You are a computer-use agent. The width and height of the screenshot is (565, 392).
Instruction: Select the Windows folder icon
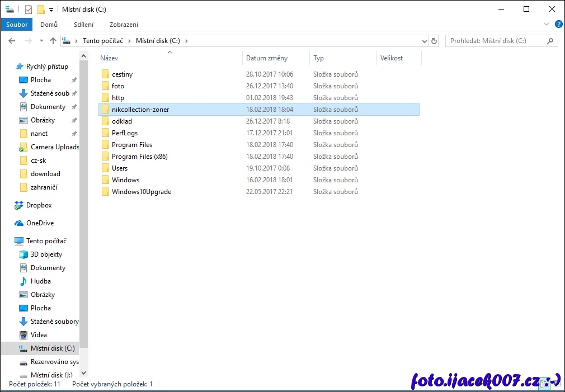pos(105,180)
